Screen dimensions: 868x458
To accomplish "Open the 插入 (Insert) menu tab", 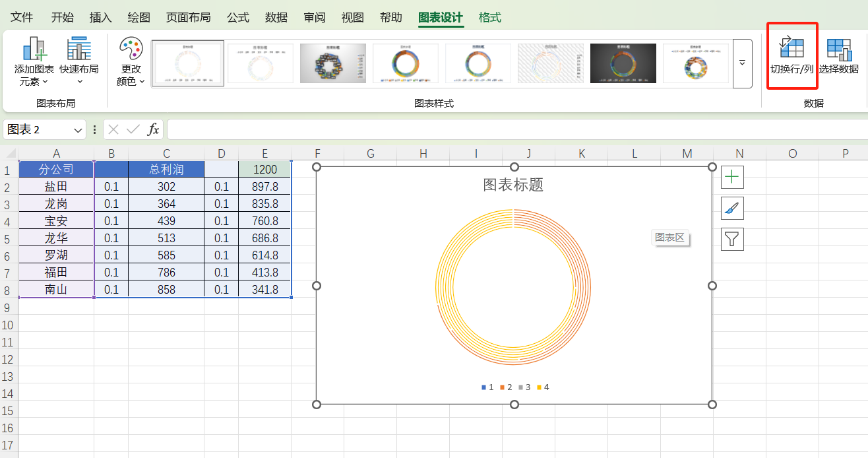I will click(100, 17).
